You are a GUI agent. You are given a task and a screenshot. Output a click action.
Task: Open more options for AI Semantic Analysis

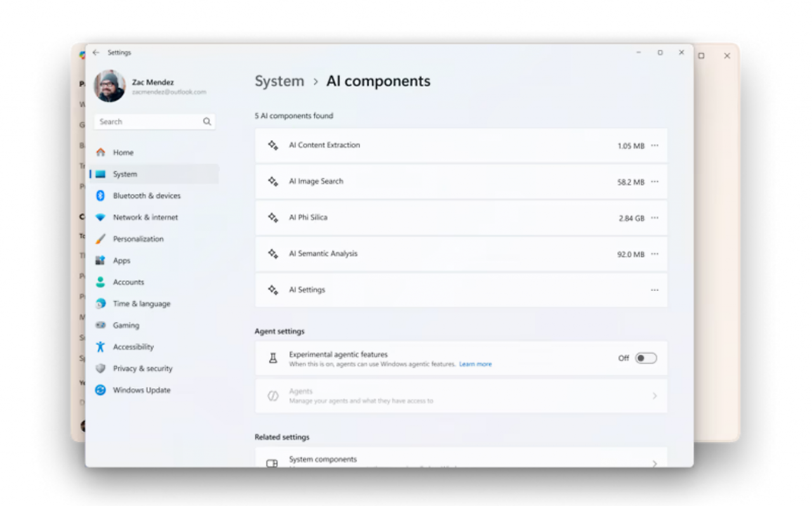(655, 254)
